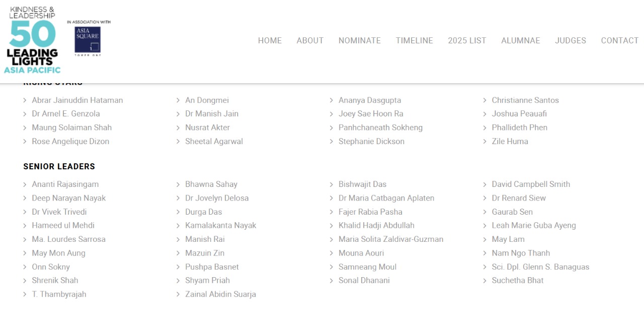Click the 50 Leading Lights logo
This screenshot has height=325, width=644.
tap(32, 40)
